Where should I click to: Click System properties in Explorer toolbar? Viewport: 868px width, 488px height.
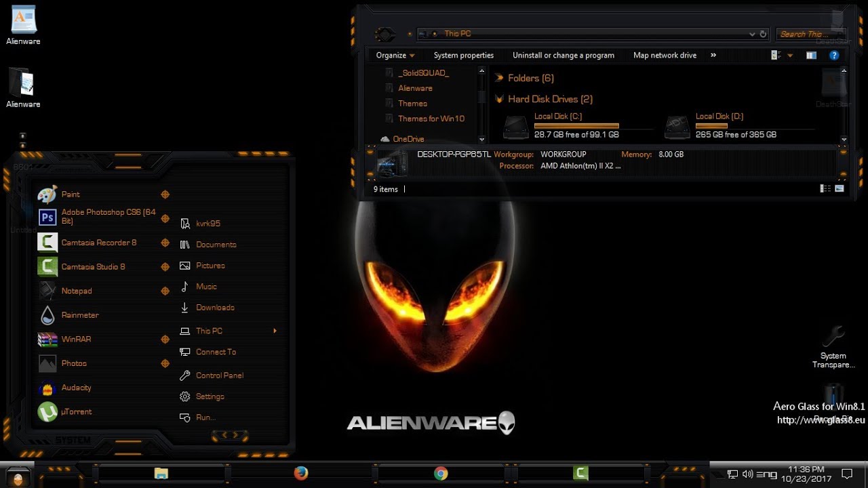coord(464,56)
